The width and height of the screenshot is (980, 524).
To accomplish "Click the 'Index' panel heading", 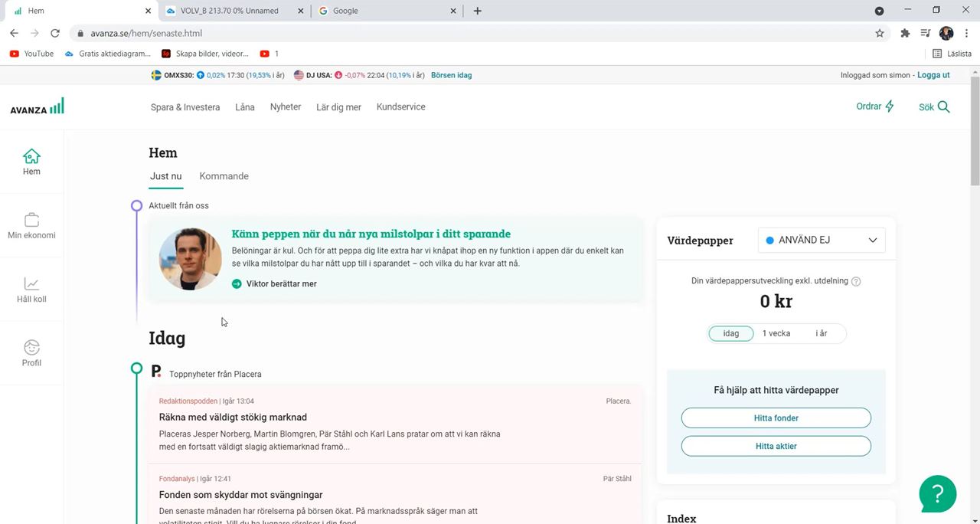I will point(681,519).
